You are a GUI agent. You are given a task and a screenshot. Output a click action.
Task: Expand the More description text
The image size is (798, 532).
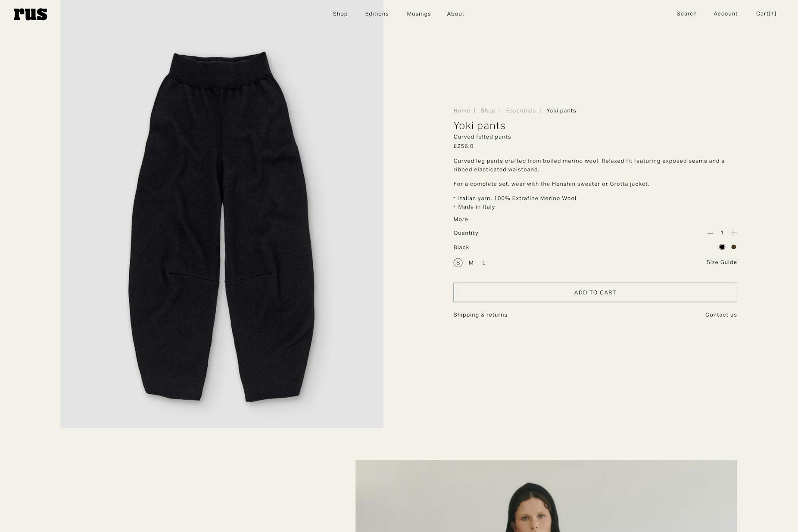(461, 219)
